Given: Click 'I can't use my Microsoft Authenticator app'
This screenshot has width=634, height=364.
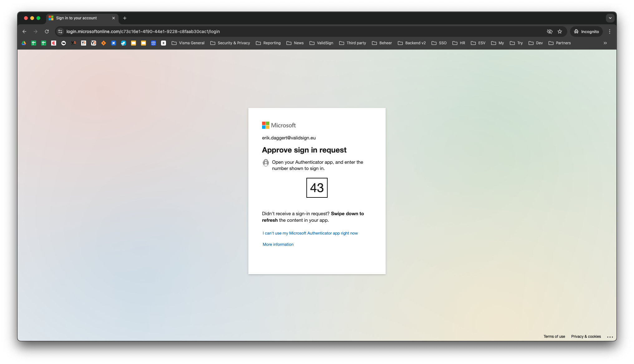Looking at the screenshot, I should click(x=310, y=233).
